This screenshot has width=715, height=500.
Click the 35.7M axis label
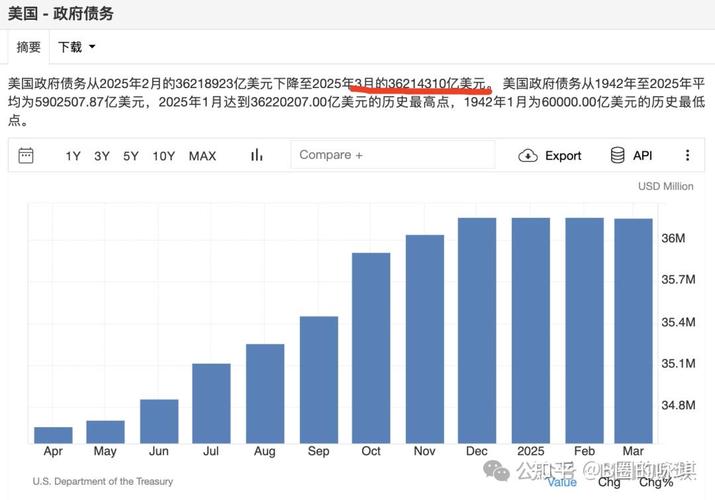point(679,279)
